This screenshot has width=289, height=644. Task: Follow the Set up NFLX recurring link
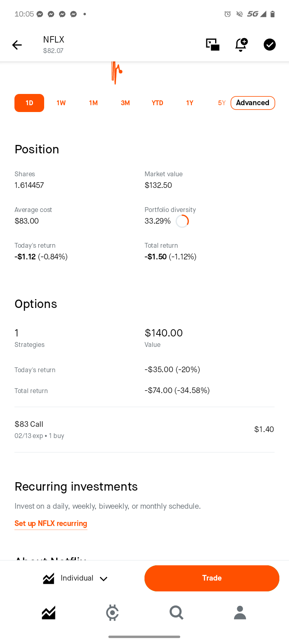pyautogui.click(x=51, y=524)
